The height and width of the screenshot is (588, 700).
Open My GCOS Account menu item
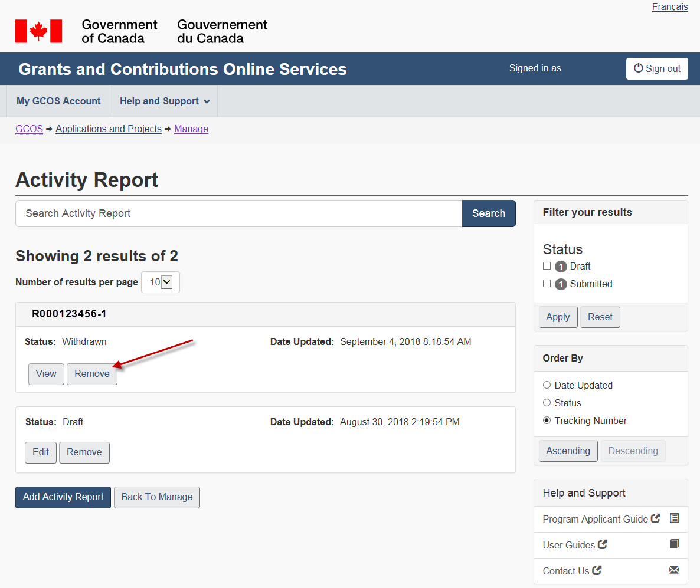pos(58,101)
